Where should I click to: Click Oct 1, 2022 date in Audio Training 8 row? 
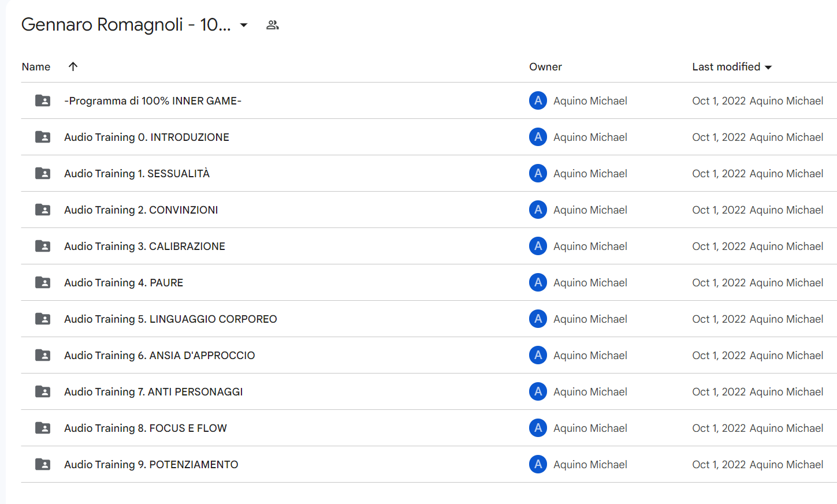719,428
